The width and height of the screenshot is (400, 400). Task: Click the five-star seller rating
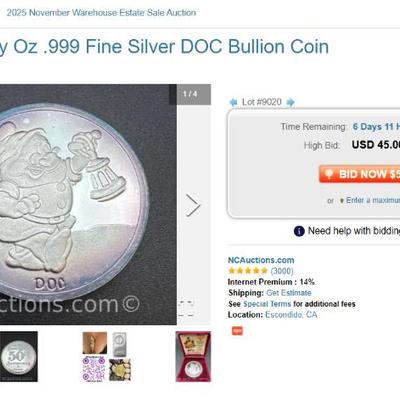point(248,271)
